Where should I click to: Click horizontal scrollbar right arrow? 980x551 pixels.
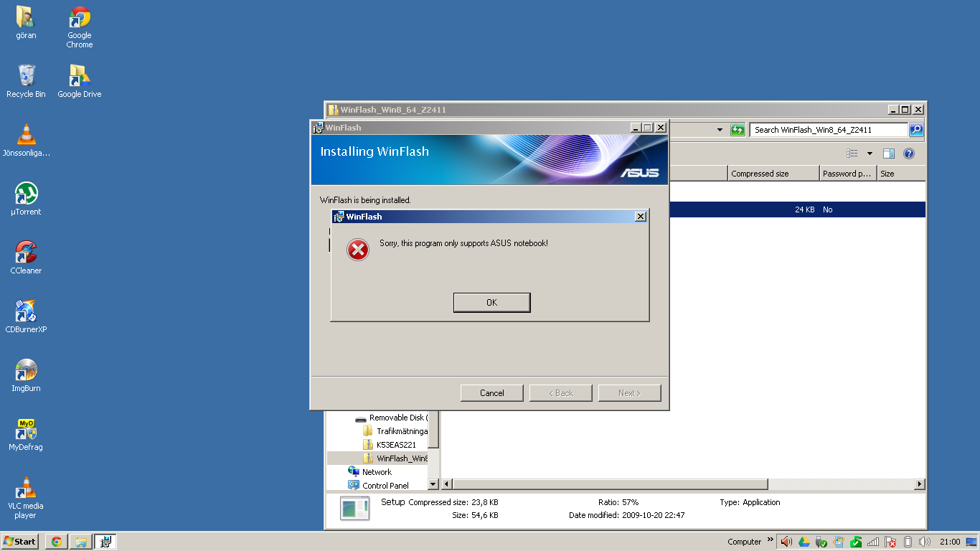pyautogui.click(x=920, y=484)
